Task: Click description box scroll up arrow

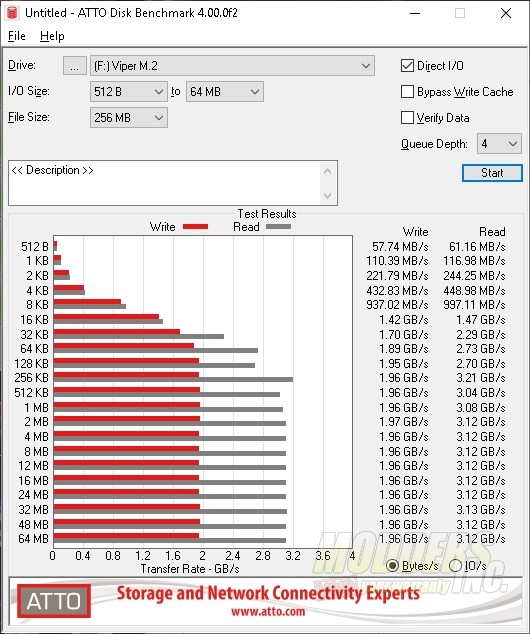Action: click(327, 171)
